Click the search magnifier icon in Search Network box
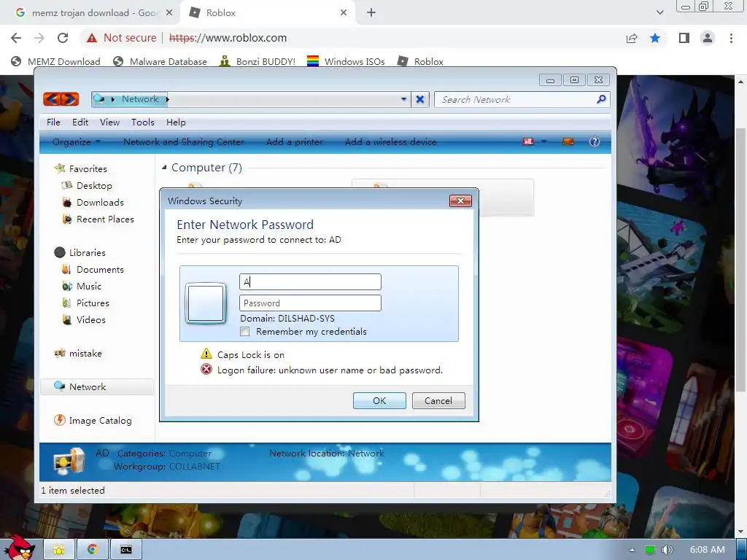Viewport: 747px width, 560px height. [601, 99]
